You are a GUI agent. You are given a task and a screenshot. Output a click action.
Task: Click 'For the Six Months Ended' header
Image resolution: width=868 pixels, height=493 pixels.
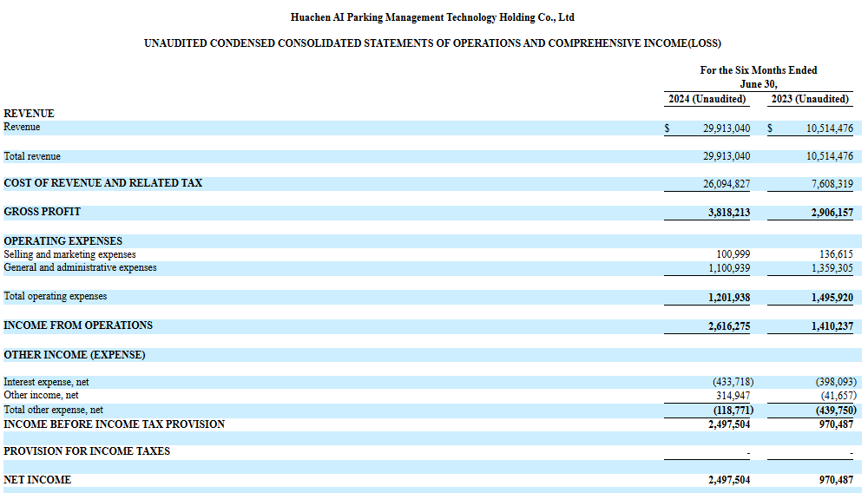click(x=759, y=70)
